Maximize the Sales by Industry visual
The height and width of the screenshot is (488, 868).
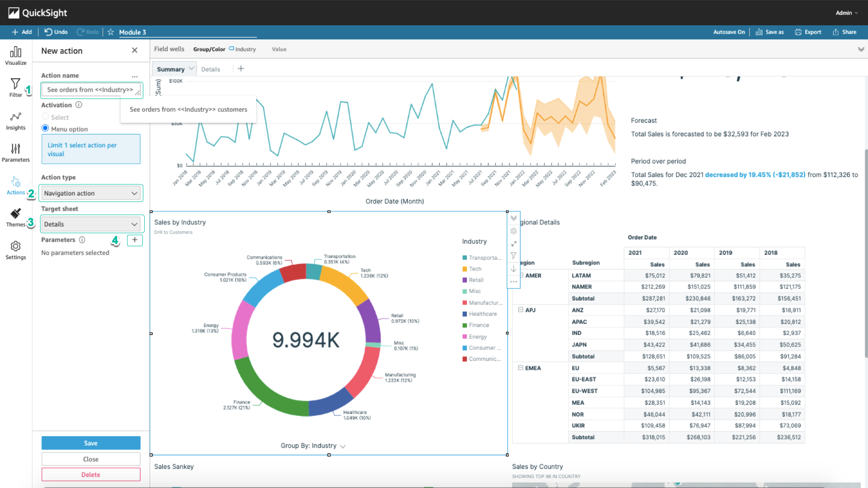pyautogui.click(x=514, y=244)
